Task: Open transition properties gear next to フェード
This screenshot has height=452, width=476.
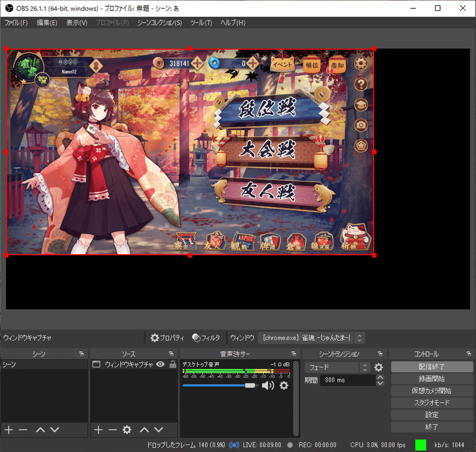Action: click(378, 368)
